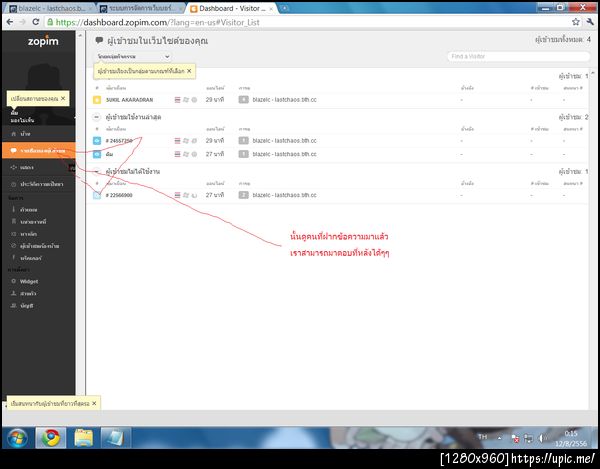Switch to the second Thai-titled browser tab
This screenshot has height=469, width=600.
coord(141,8)
